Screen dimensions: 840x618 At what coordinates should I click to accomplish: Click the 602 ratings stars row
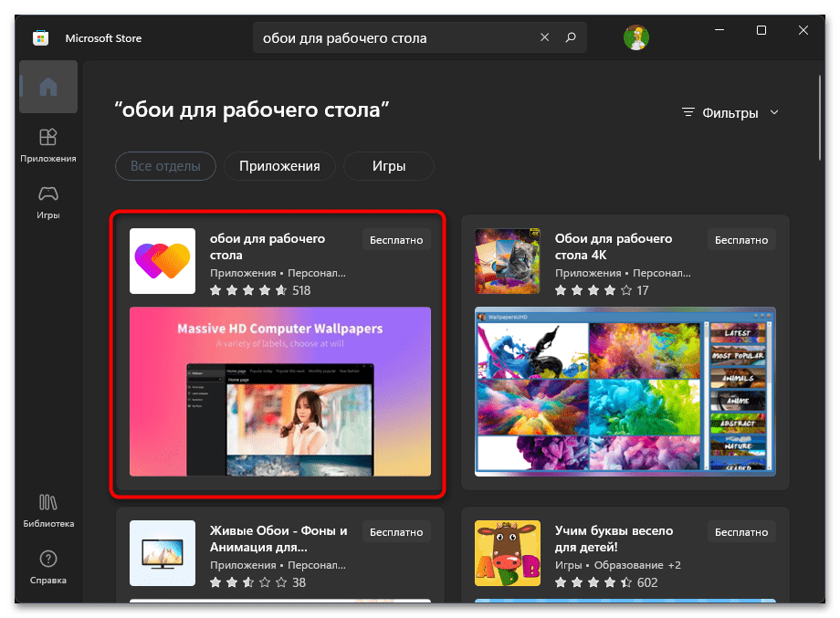click(606, 582)
